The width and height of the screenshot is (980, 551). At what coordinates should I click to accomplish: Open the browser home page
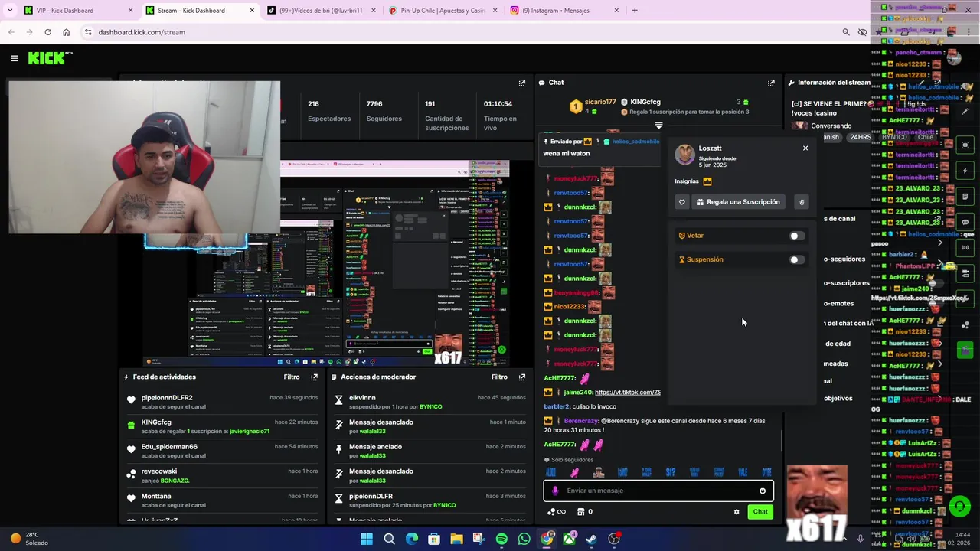(x=66, y=32)
